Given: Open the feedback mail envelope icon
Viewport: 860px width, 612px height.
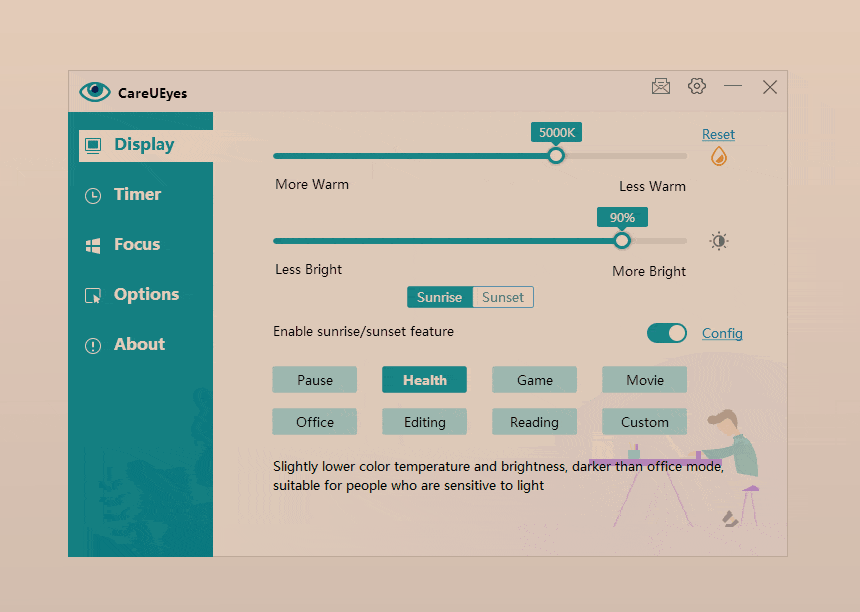Looking at the screenshot, I should (x=661, y=86).
